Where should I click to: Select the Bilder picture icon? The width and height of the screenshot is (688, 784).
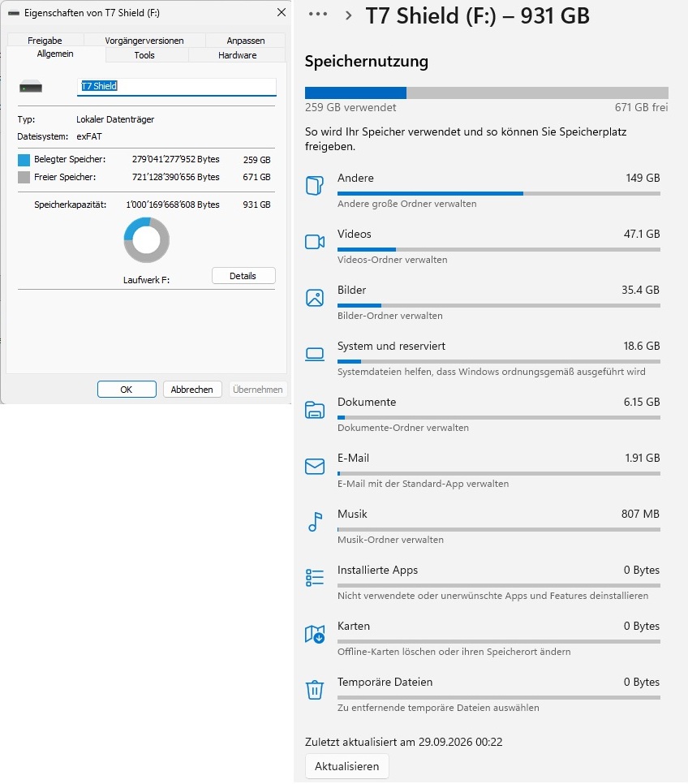coord(315,298)
